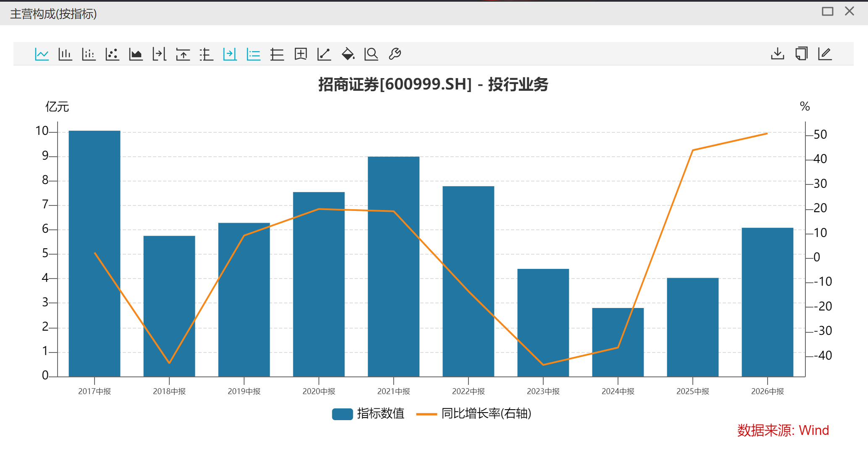Toggle the highlighted blue right-axis arrow icon

[230, 54]
